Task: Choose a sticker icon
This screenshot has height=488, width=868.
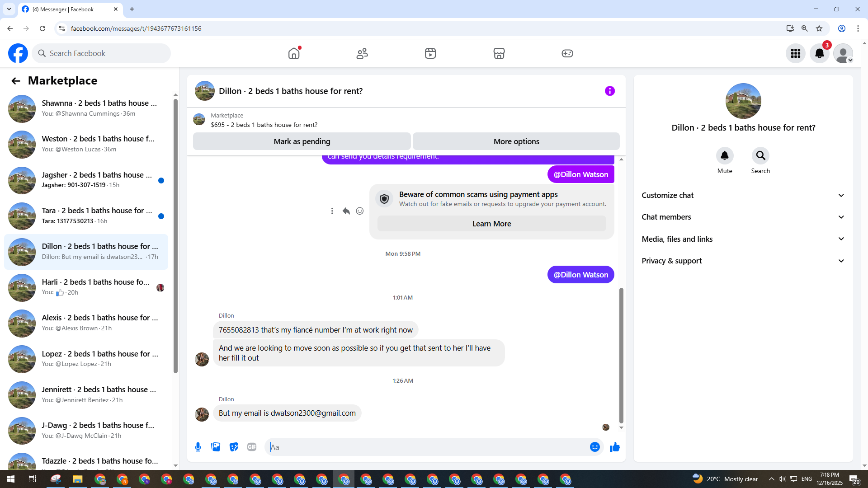Action: pos(234,447)
